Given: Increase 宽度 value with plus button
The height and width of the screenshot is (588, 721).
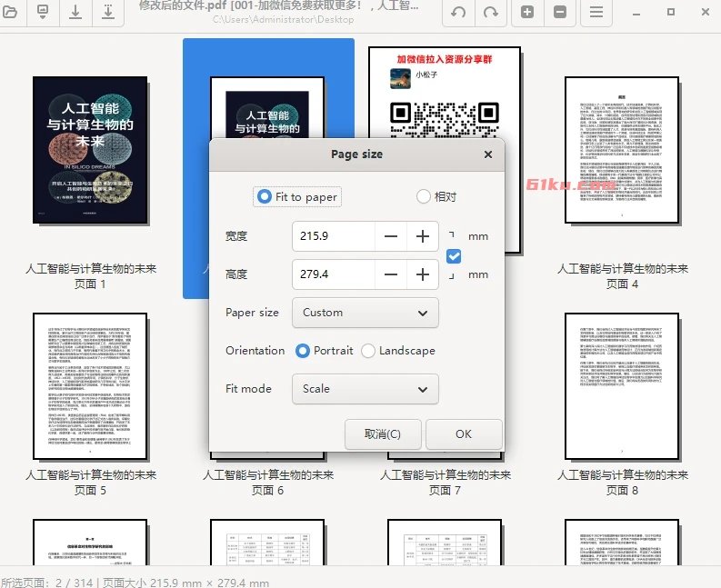Looking at the screenshot, I should click(423, 236).
